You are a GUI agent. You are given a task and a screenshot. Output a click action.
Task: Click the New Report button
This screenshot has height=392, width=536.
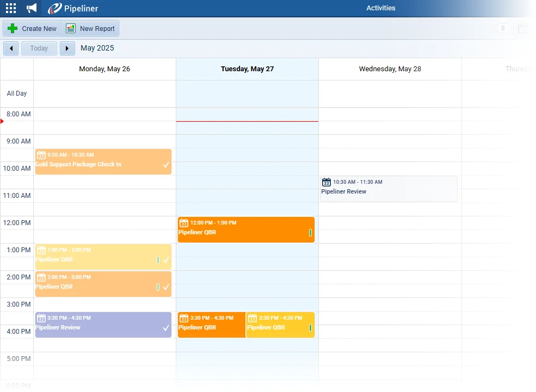(x=90, y=28)
